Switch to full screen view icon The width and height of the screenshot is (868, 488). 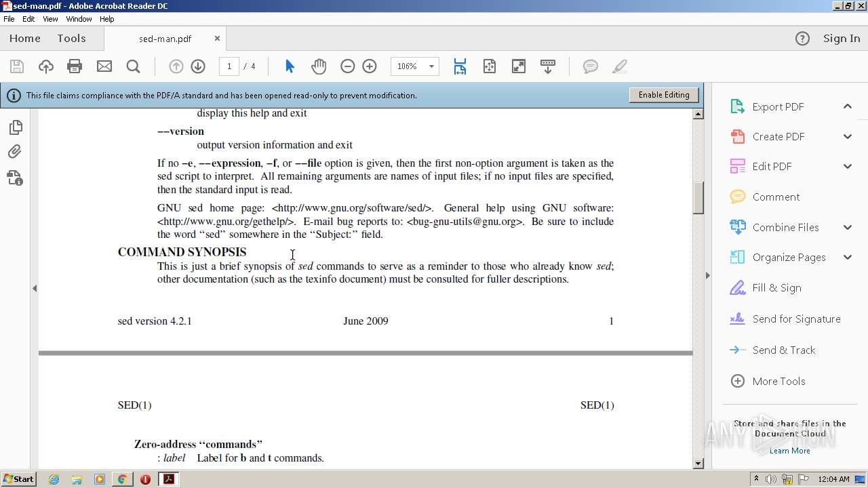click(518, 66)
